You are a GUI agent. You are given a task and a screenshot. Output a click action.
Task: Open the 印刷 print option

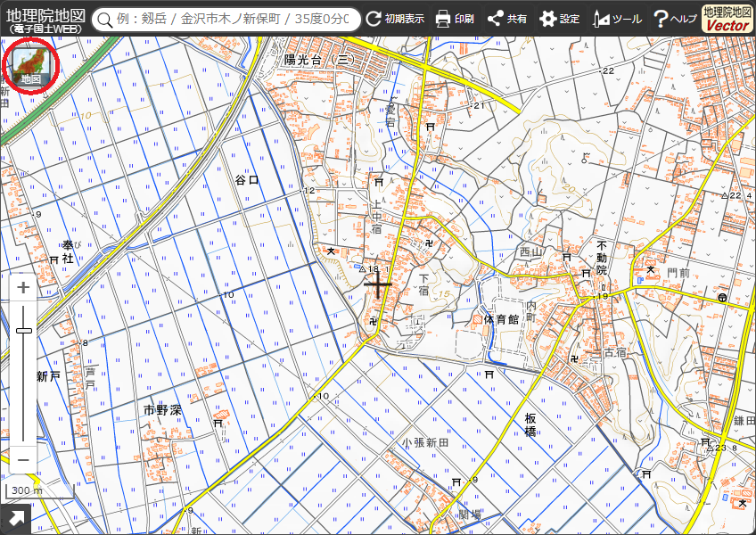pos(455,19)
